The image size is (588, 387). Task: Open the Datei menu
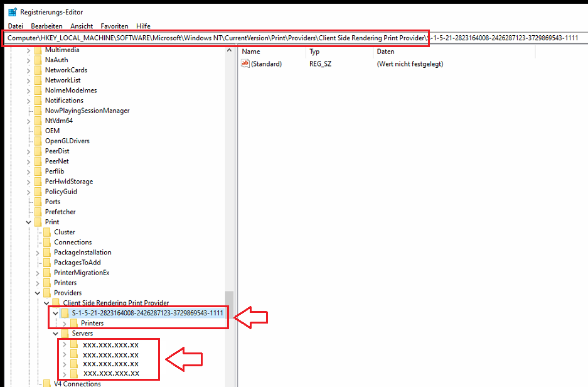coord(16,26)
